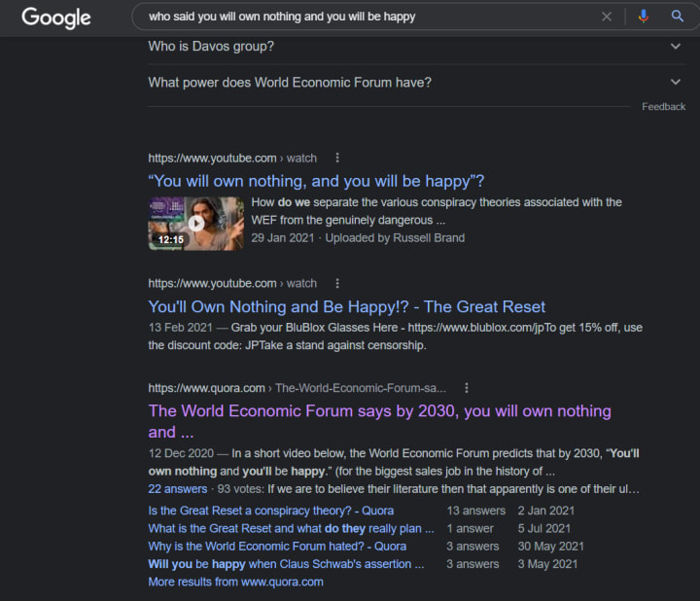The height and width of the screenshot is (601, 700).
Task: Open "Is the Great Reset a conspiracy theory? - Quora"
Action: point(271,511)
